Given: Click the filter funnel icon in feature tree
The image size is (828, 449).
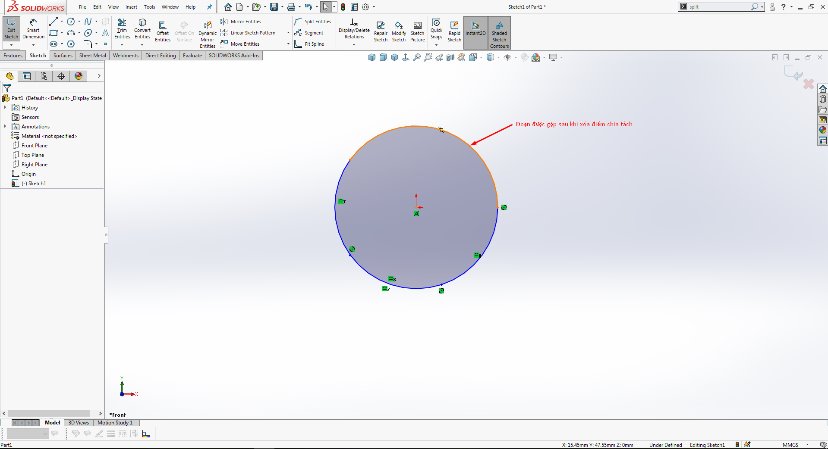Looking at the screenshot, I should 7,87.
